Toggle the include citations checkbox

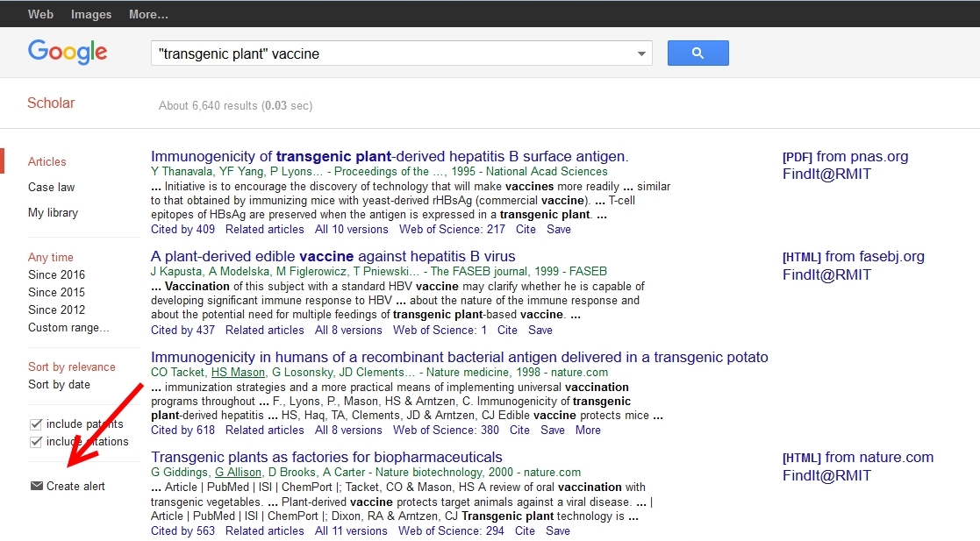pos(36,442)
